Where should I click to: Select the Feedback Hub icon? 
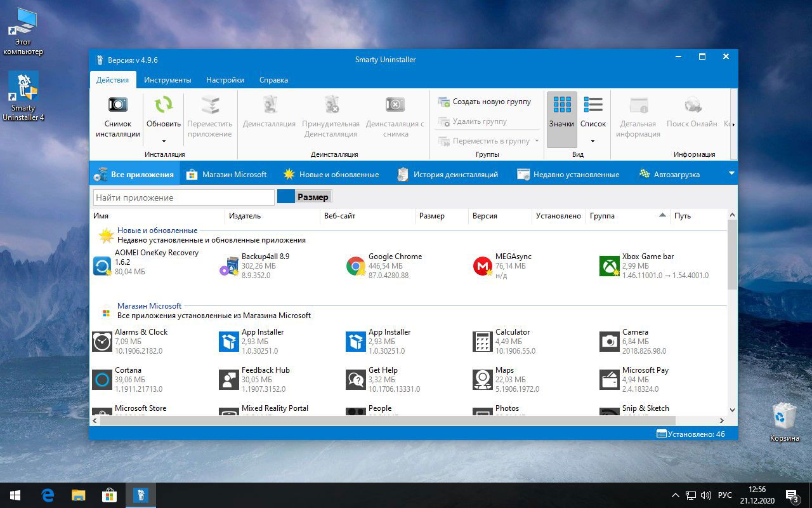pyautogui.click(x=229, y=379)
